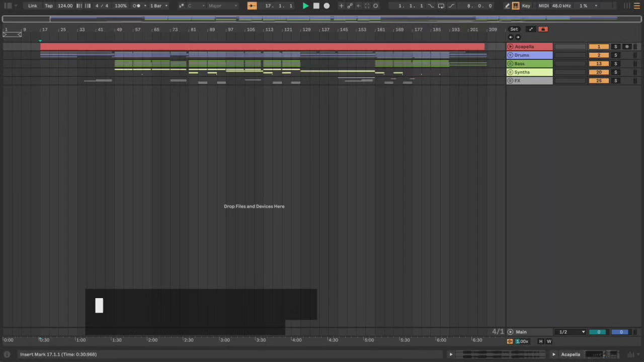Open the Key mapping mode
Viewport: 644px width, 362px height.
526,6
